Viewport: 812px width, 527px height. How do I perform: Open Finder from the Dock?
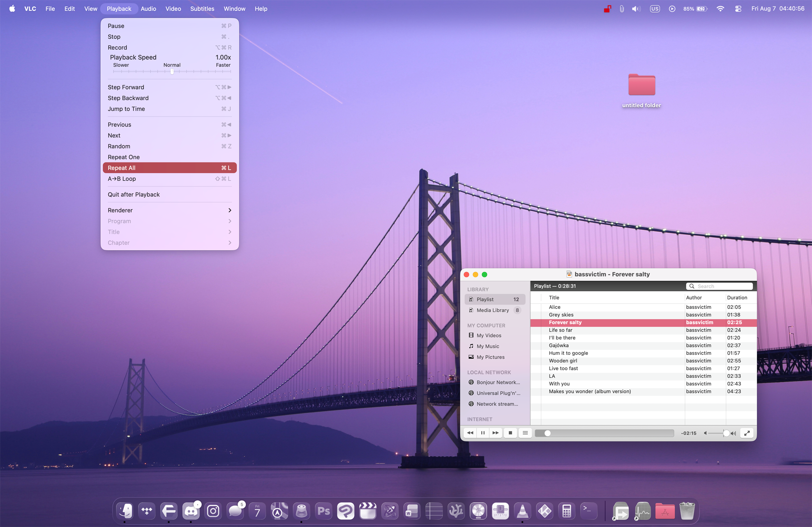pyautogui.click(x=125, y=511)
